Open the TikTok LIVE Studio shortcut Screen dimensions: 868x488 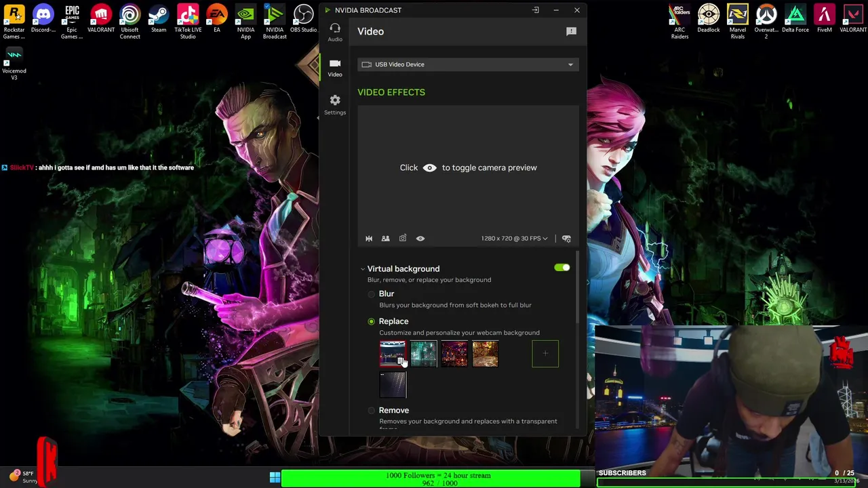click(x=188, y=22)
